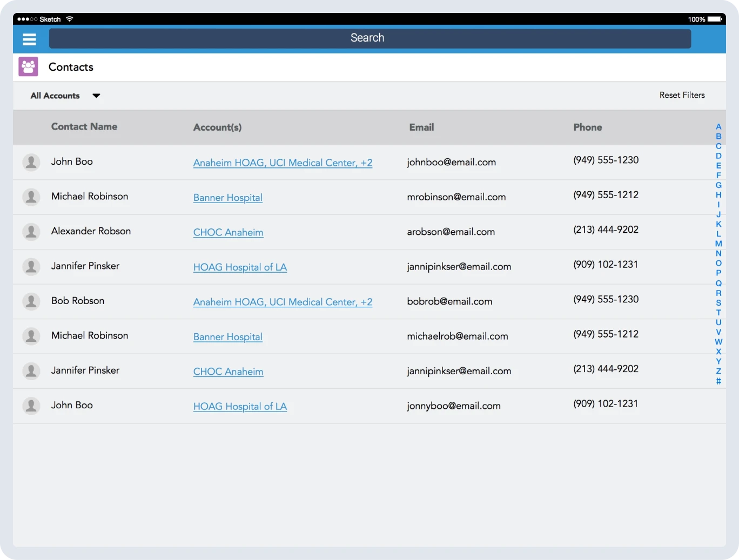
Task: Click email mrobinson@email.com
Action: [x=456, y=197]
